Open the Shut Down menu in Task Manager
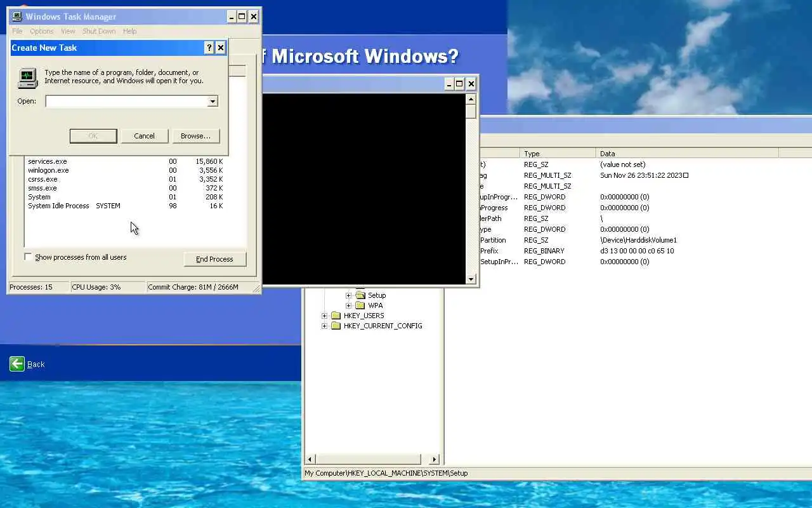Screen dimensions: 812x508 [x=99, y=31]
